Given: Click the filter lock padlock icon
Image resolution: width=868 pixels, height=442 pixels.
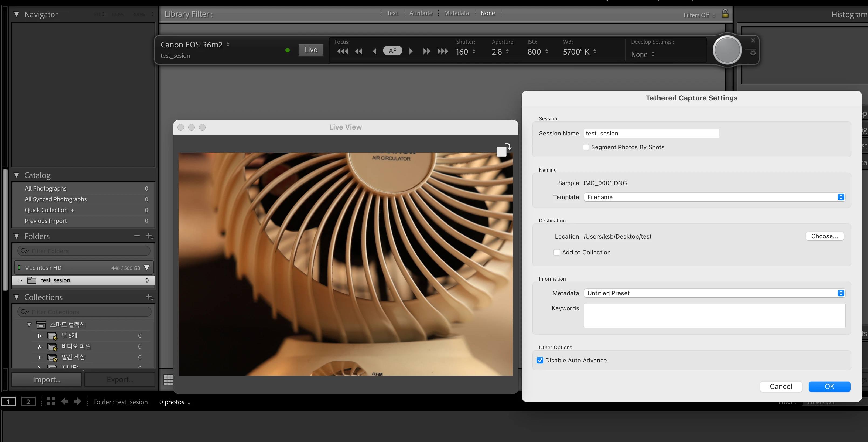Looking at the screenshot, I should coord(725,14).
